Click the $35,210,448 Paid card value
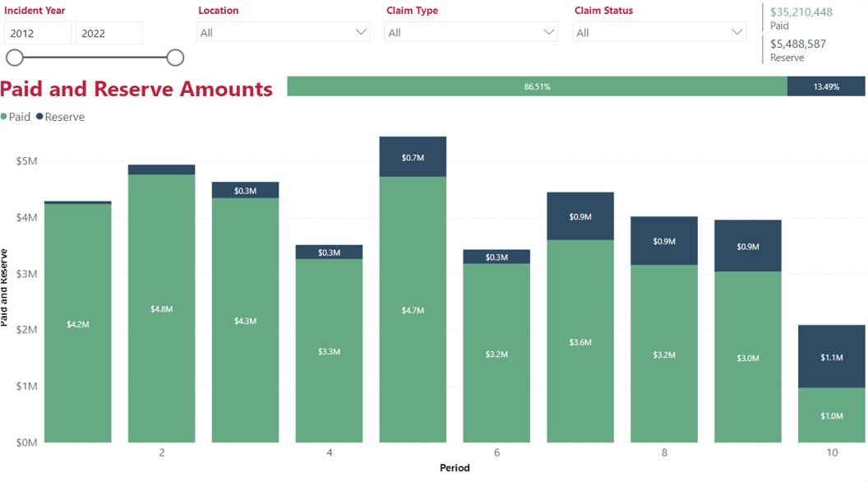This screenshot has width=868, height=482. [801, 12]
